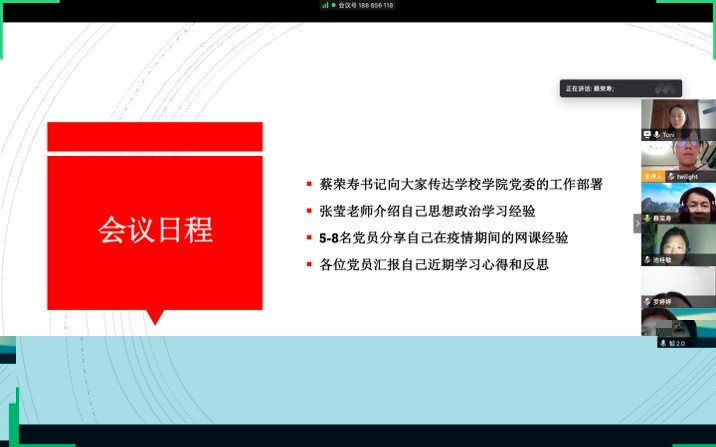Click Toni's microphone icon

click(657, 134)
